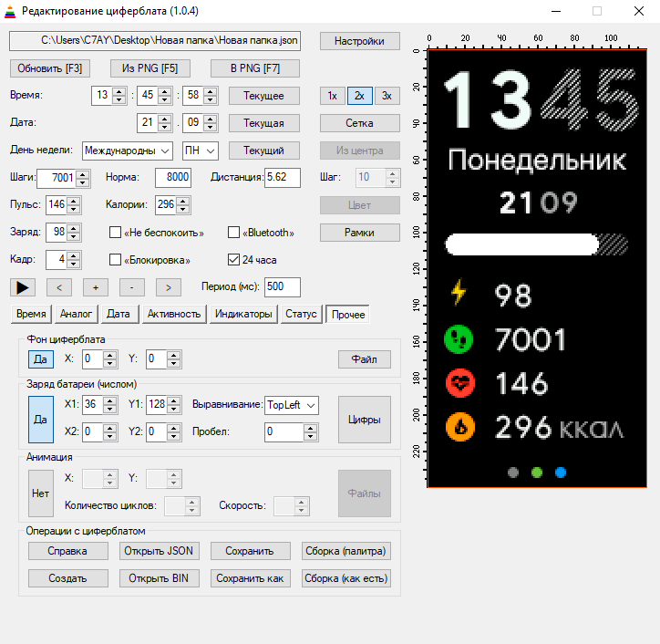
Task: Switch to the Время tab
Action: coord(31,314)
